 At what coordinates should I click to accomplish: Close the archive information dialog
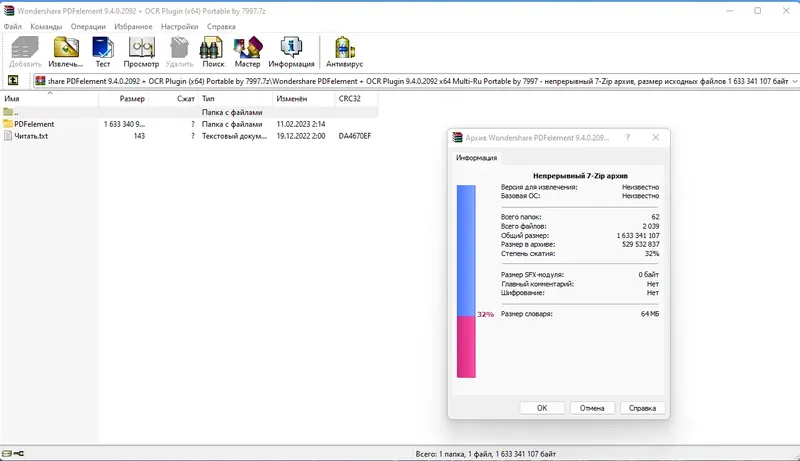tap(656, 138)
